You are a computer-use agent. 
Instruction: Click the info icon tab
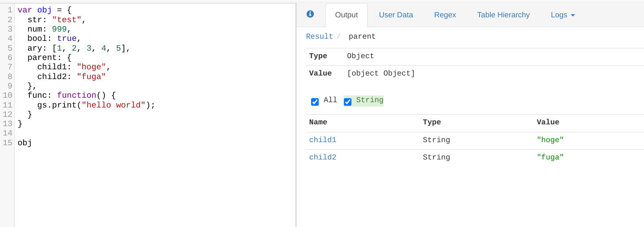(310, 14)
